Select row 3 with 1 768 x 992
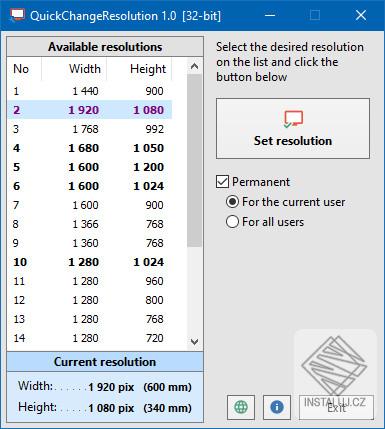This screenshot has height=429, width=385. (x=89, y=129)
